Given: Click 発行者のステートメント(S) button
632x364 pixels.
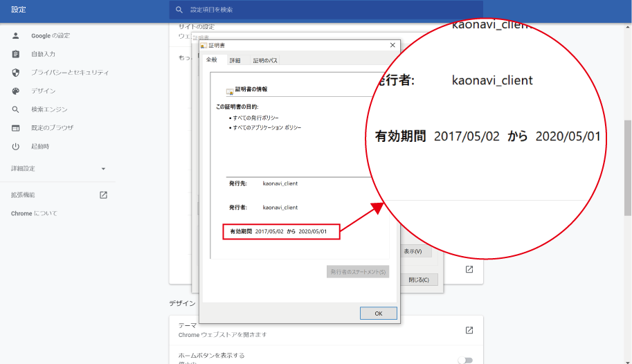Looking at the screenshot, I should coord(357,272).
